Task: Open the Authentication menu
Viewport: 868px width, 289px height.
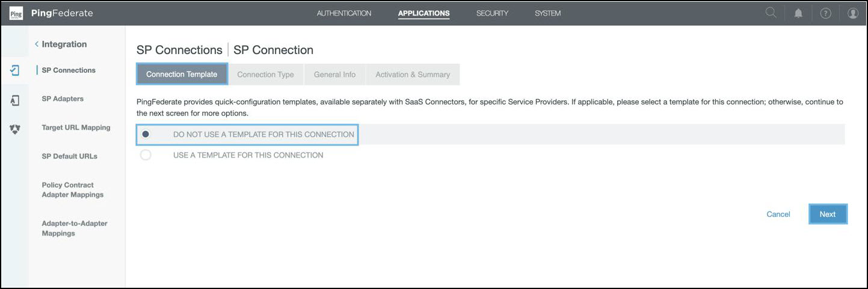Action: (343, 13)
